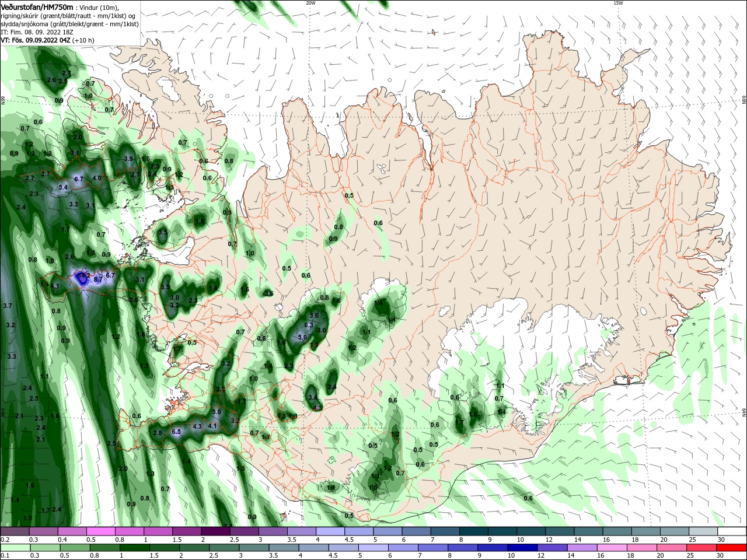Click the red 30 swatch in lower legend row
Image resolution: width=747 pixels, height=560 pixels.
(x=732, y=548)
